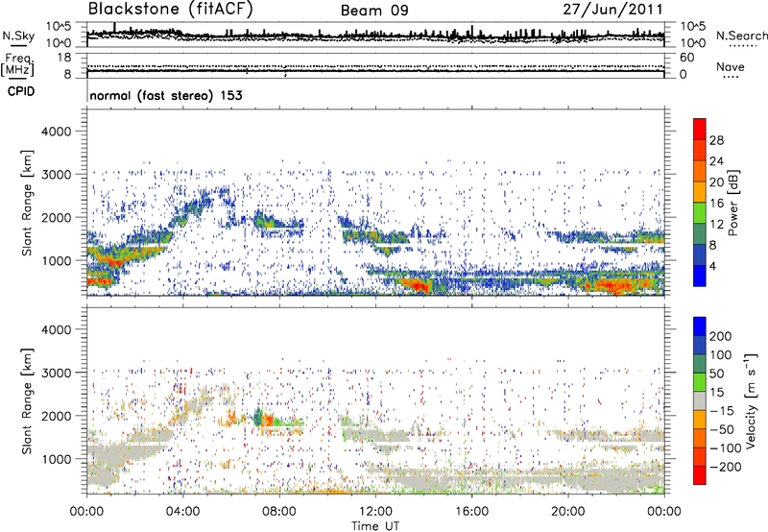Image resolution: width=768 pixels, height=532 pixels.
Task: Click the 10^5 tick beside N.Sky
Action: (59, 26)
